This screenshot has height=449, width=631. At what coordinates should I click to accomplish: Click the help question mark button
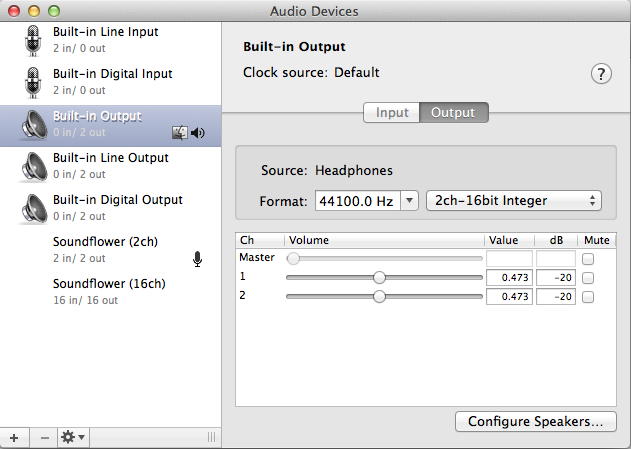click(601, 74)
